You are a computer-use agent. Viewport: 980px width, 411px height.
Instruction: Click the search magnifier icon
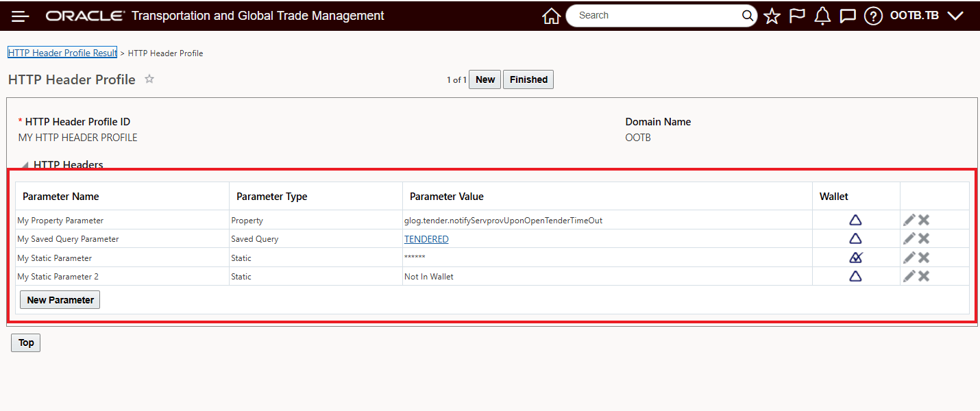tap(747, 15)
